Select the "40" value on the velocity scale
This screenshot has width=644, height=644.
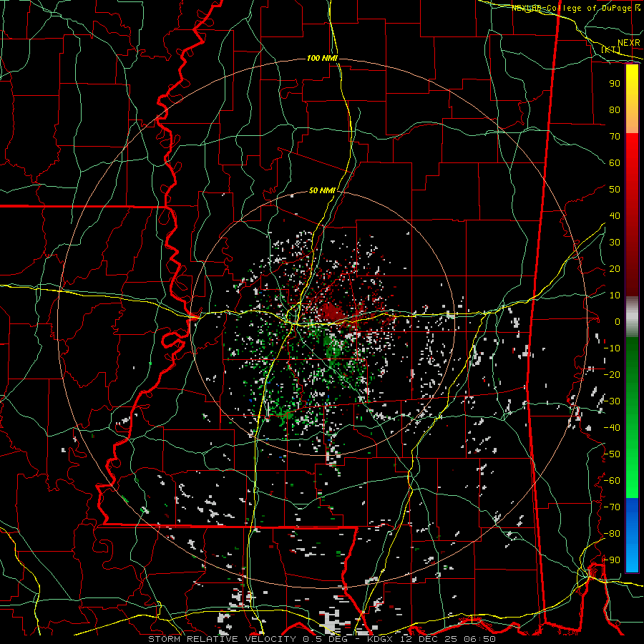point(615,216)
